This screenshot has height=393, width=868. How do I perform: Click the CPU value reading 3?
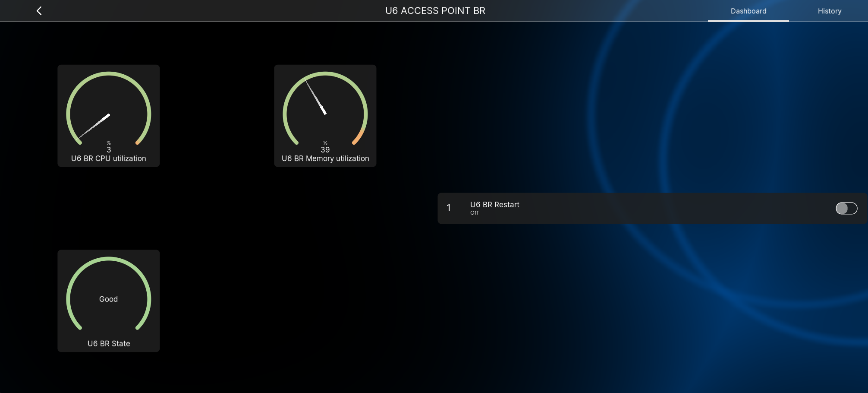109,150
